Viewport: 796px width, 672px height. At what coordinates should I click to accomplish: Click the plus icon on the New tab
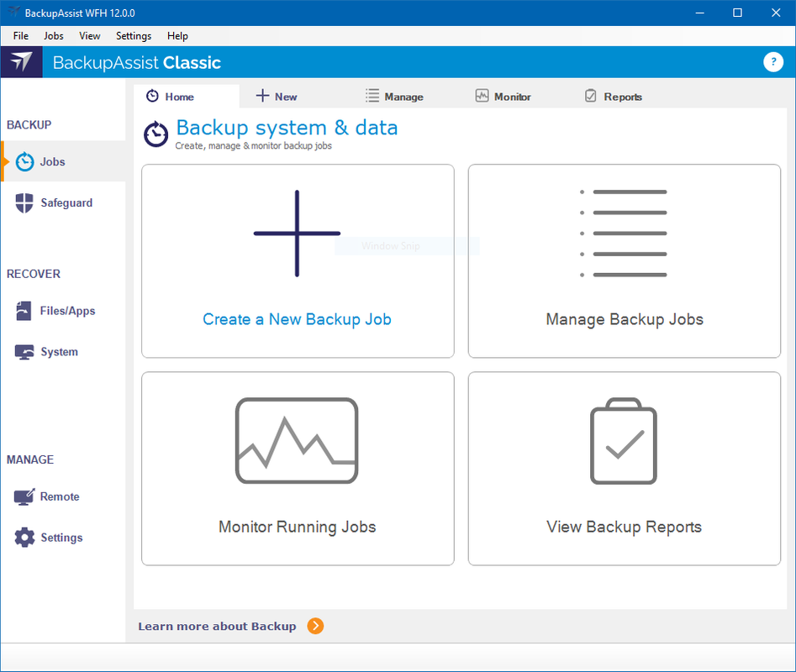point(262,96)
